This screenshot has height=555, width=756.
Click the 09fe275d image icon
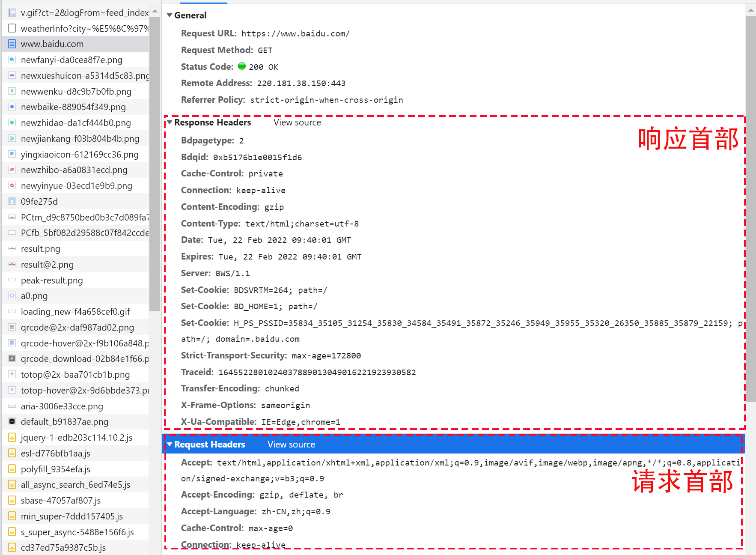tap(12, 201)
